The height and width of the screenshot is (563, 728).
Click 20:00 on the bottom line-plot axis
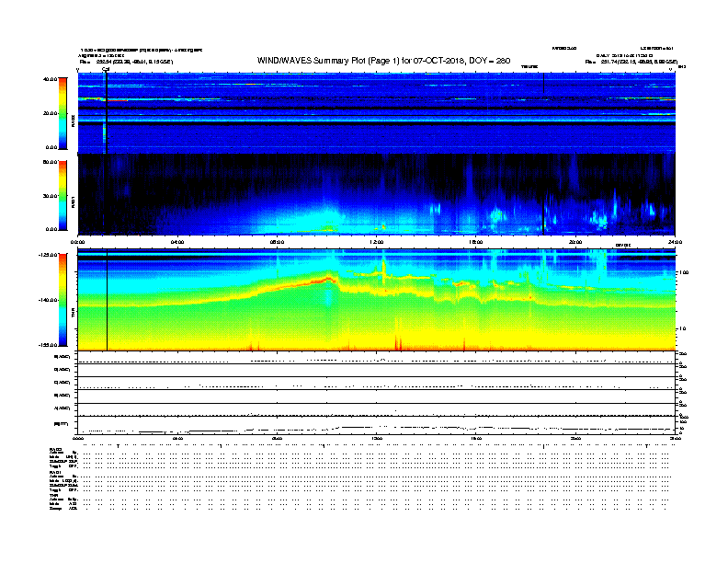click(575, 438)
